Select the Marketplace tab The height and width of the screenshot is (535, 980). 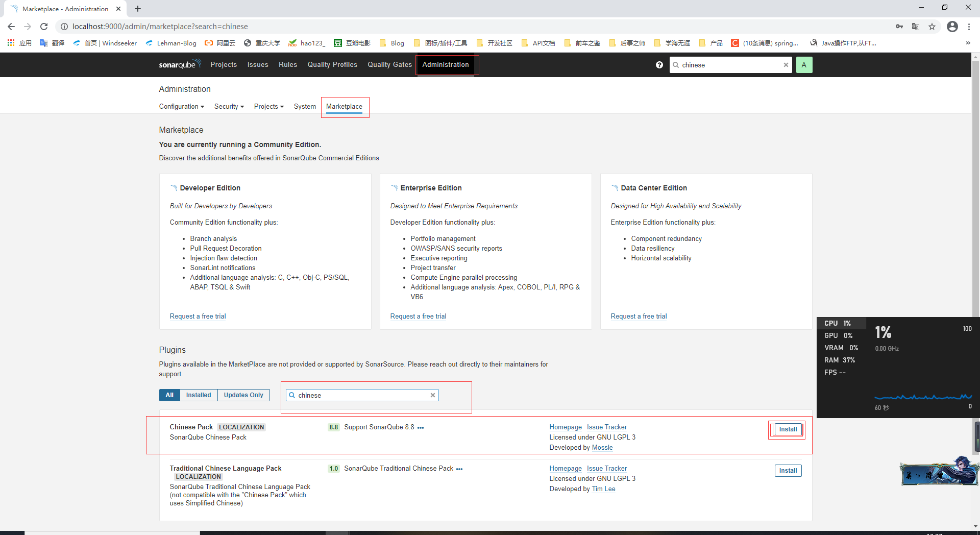pos(345,107)
